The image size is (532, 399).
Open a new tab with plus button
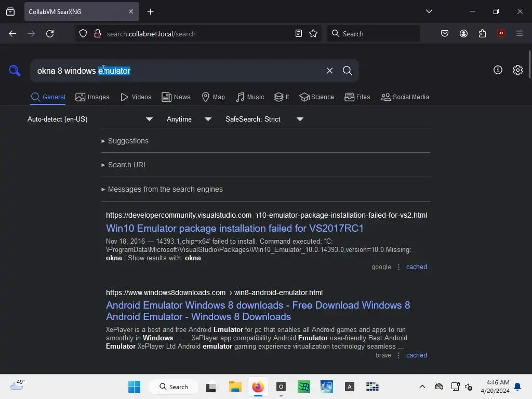150,12
